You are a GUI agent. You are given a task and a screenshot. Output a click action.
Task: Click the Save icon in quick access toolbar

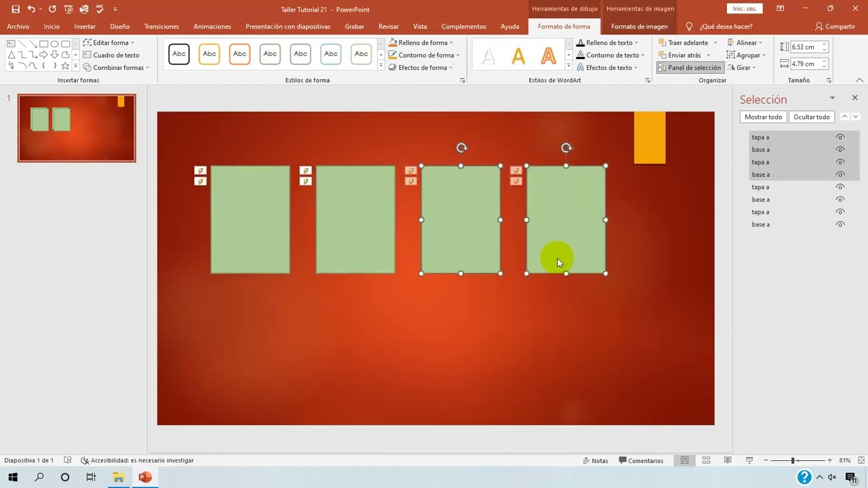(x=16, y=9)
